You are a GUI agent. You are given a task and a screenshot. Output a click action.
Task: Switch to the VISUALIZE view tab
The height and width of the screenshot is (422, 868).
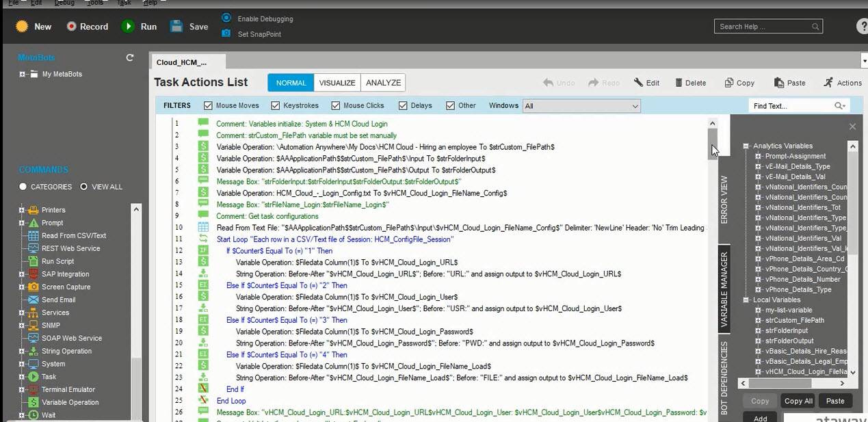[x=337, y=83]
